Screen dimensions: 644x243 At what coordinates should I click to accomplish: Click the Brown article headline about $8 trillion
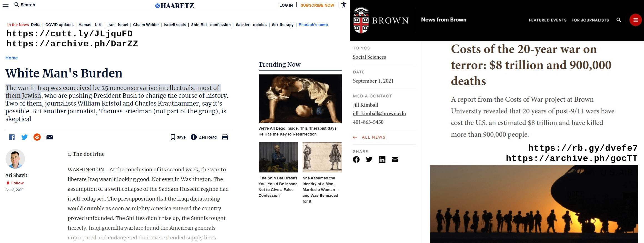[x=531, y=65]
